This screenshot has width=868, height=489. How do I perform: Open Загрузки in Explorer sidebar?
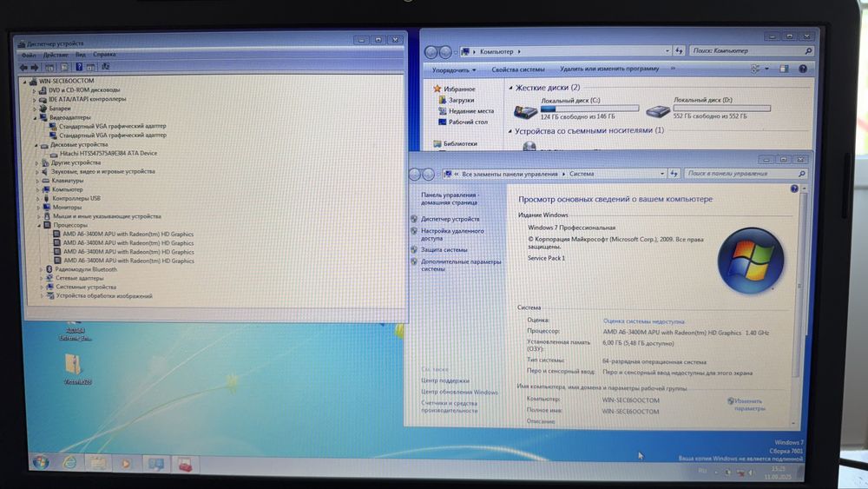[461, 100]
